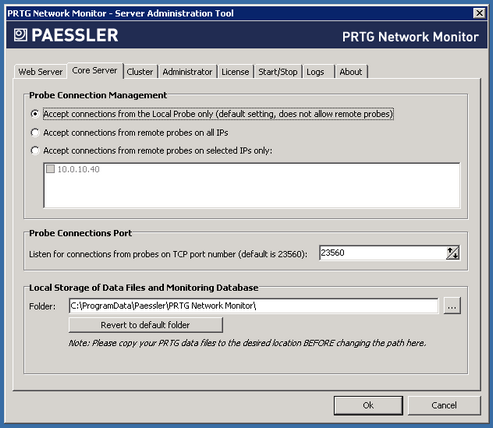
Task: Open the Cluster tab
Action: [140, 72]
